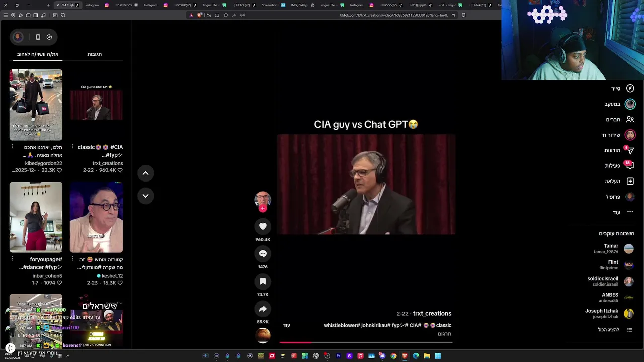Click the Brave shields lion icon

[200, 15]
